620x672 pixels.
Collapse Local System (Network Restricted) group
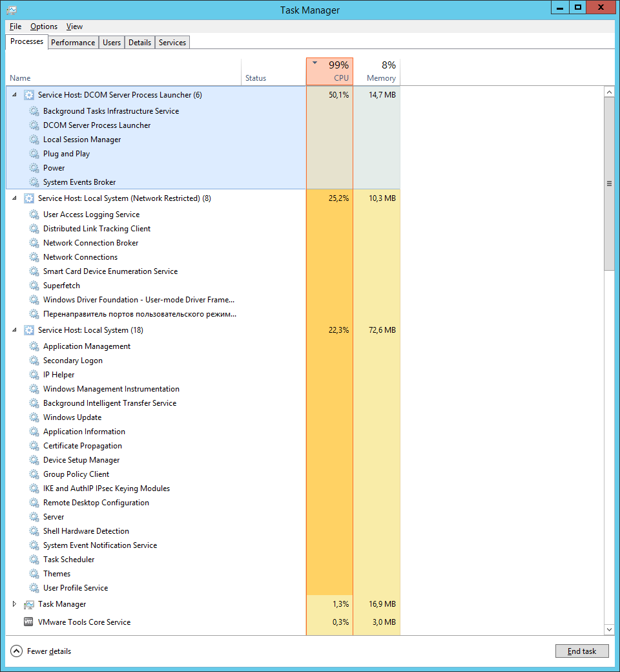click(x=14, y=198)
